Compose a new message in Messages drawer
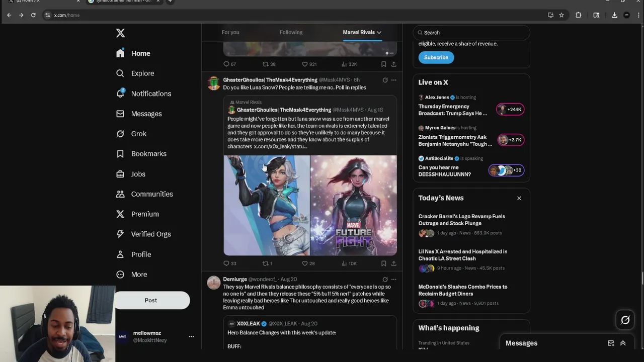The width and height of the screenshot is (644, 362). click(611, 343)
